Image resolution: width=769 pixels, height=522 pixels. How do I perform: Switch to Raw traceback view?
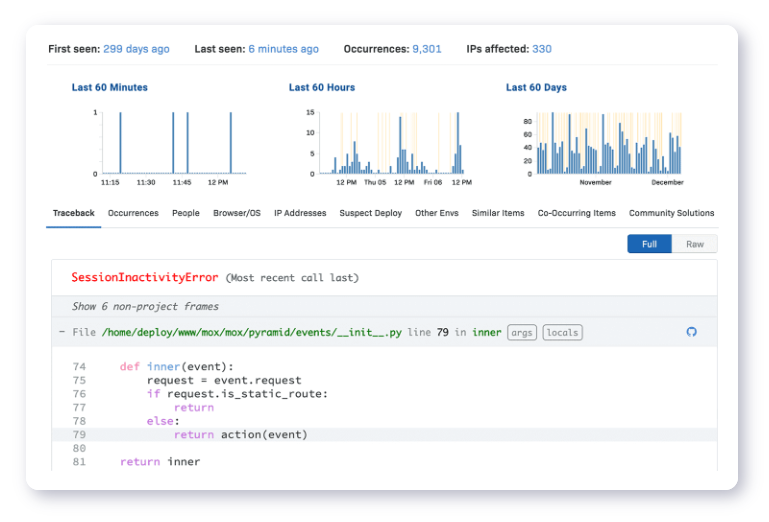(x=694, y=244)
